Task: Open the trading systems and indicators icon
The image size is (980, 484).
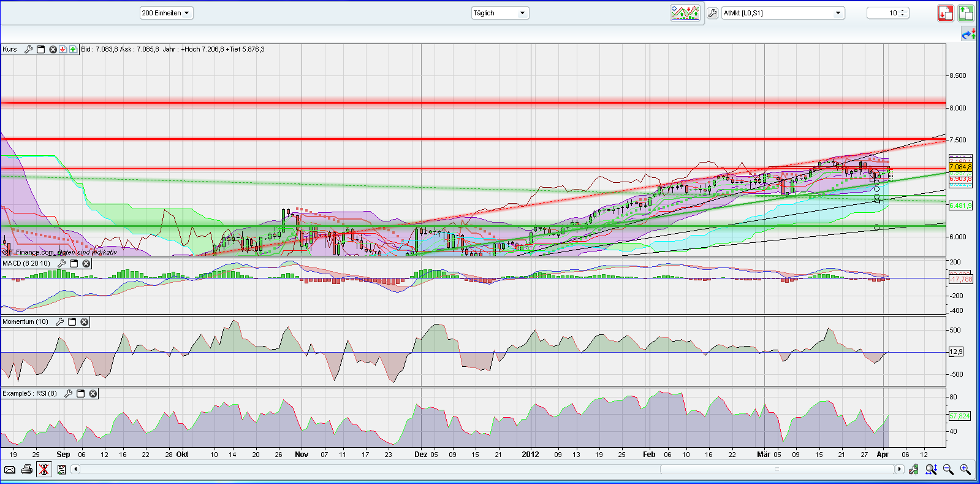Action: [x=685, y=13]
